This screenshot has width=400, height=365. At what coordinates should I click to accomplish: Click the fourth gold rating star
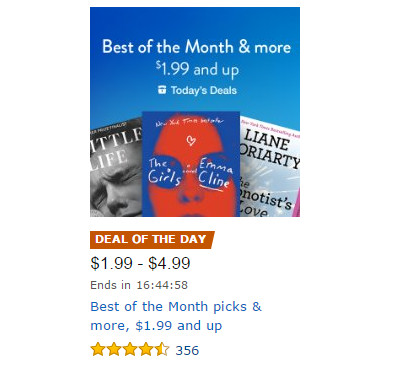coord(146,349)
